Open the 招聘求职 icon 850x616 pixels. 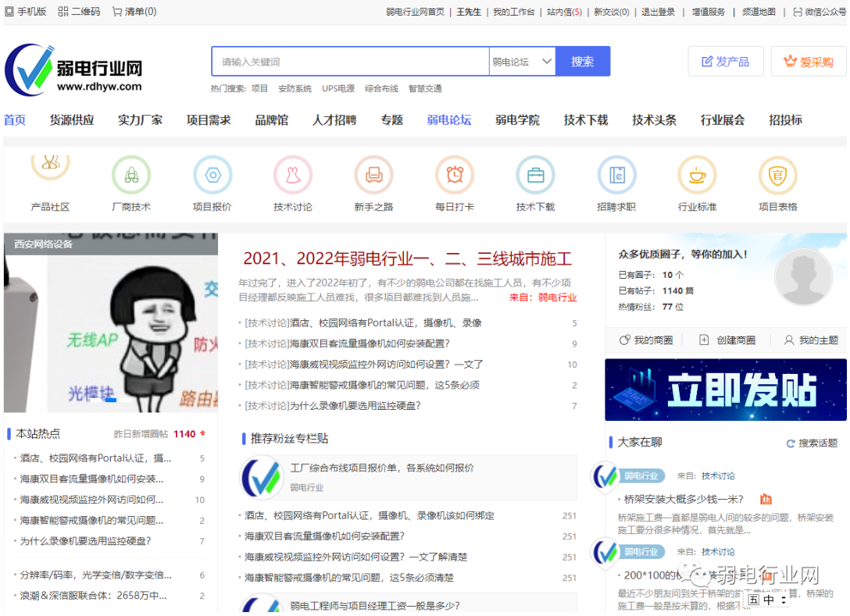[616, 175]
